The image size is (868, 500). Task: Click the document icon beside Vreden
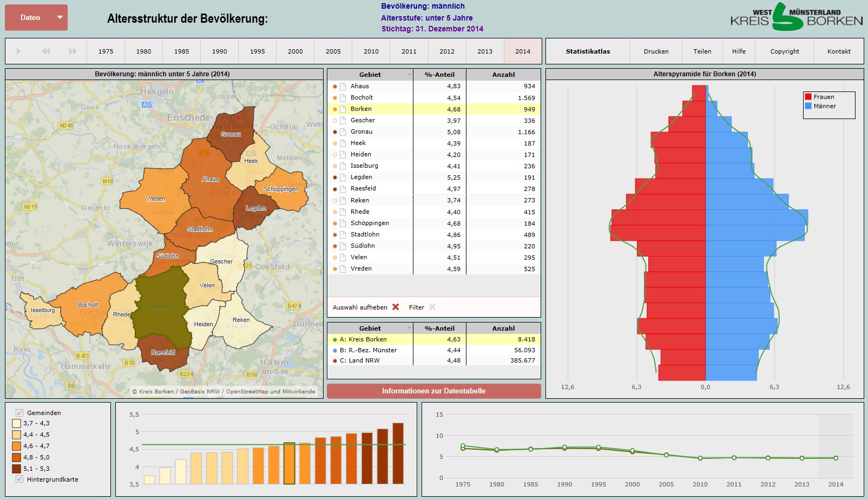coord(343,269)
